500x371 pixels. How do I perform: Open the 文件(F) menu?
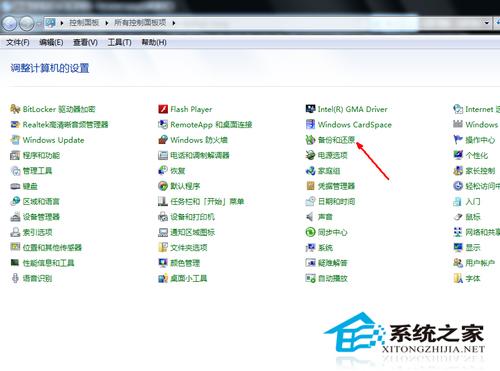[x=18, y=42]
